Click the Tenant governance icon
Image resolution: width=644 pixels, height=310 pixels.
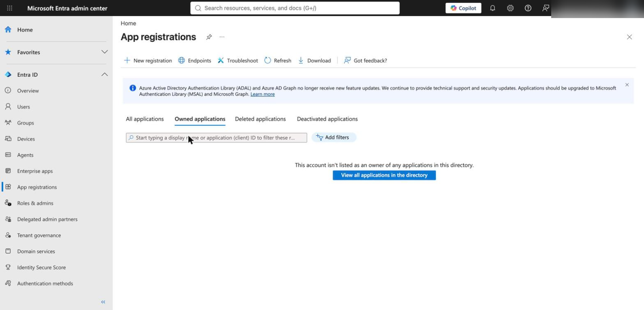point(8,235)
